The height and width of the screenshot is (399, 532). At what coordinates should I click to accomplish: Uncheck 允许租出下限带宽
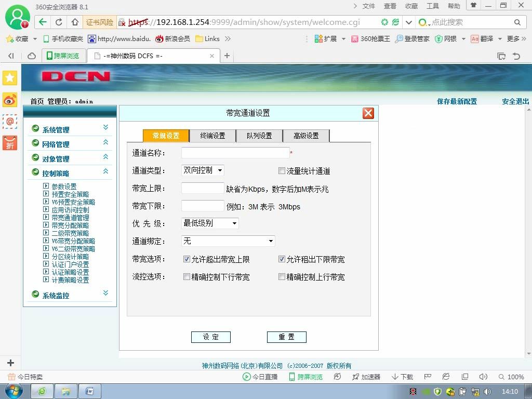pyautogui.click(x=281, y=259)
